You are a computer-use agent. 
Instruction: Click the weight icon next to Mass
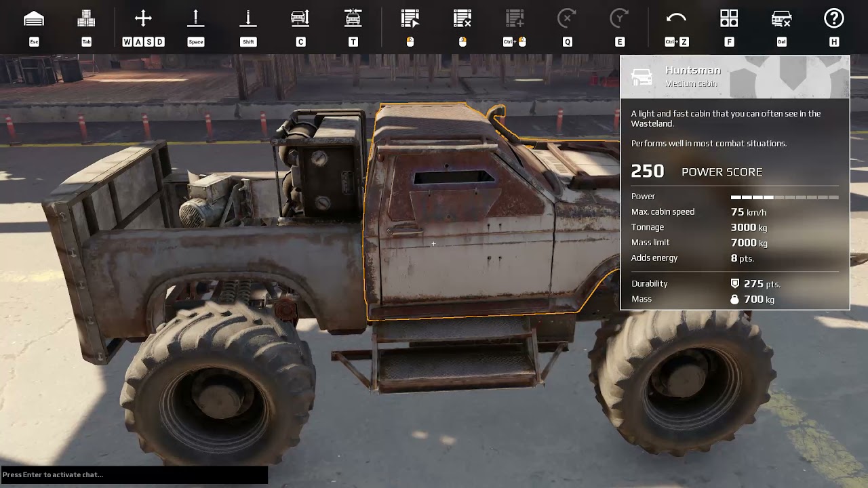click(734, 299)
